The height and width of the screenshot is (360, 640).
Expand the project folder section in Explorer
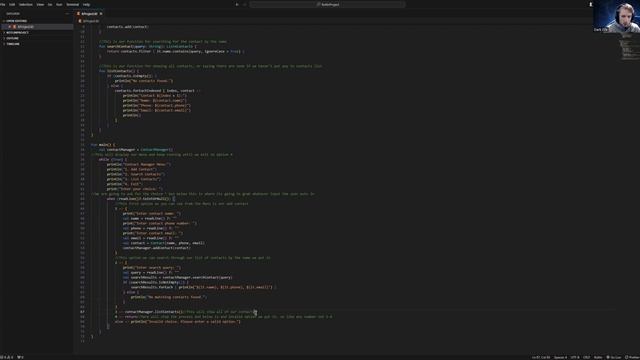[x=17, y=33]
